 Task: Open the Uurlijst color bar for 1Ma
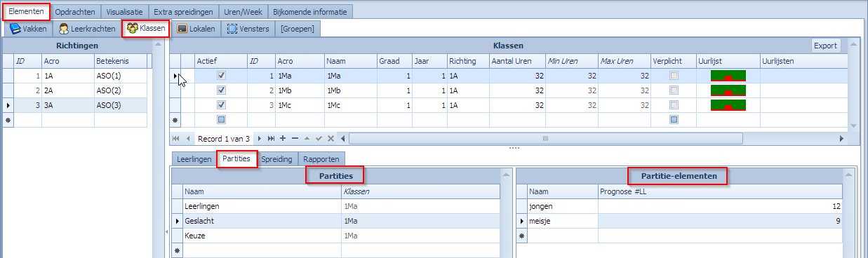[x=728, y=76]
